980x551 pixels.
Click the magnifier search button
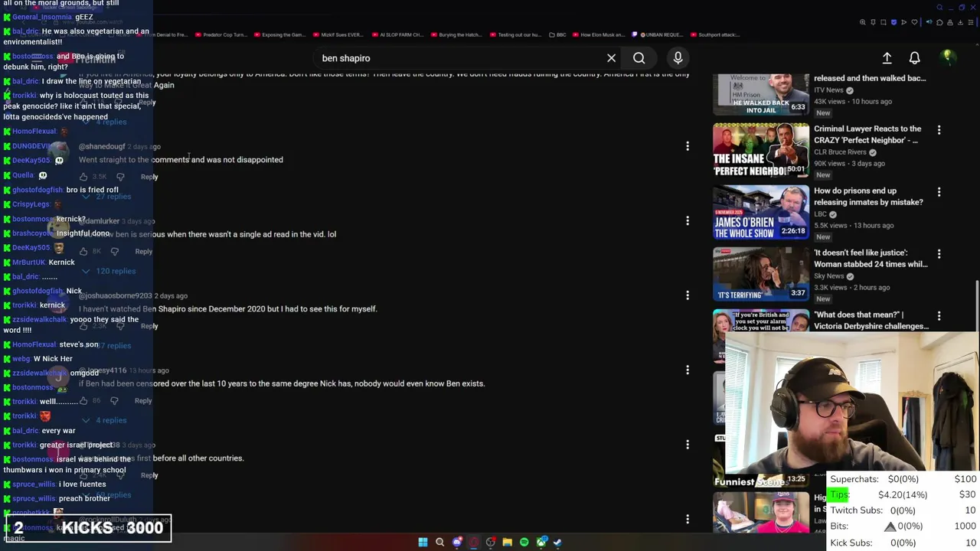point(639,58)
